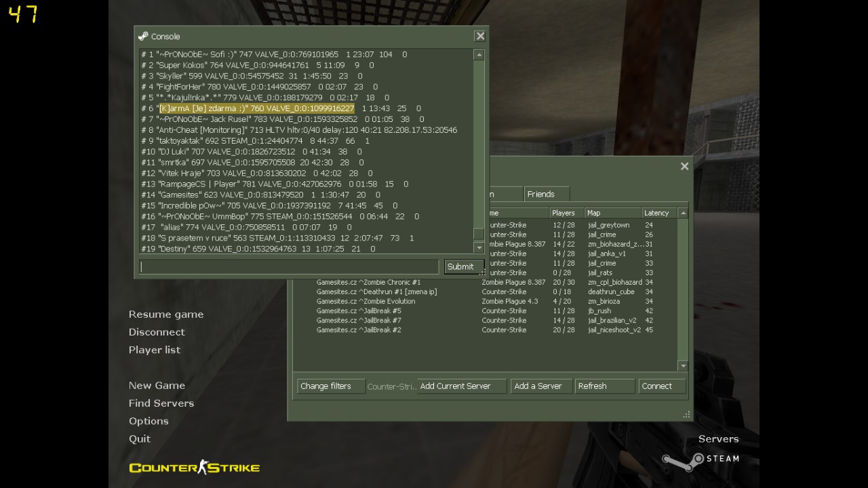Click the Counter-Strike logo
Screen dimensions: 868x488
pyautogui.click(x=195, y=467)
